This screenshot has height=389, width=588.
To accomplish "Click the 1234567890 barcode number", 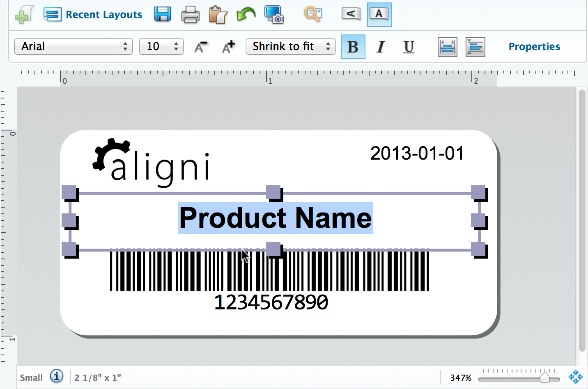I will tap(271, 302).
